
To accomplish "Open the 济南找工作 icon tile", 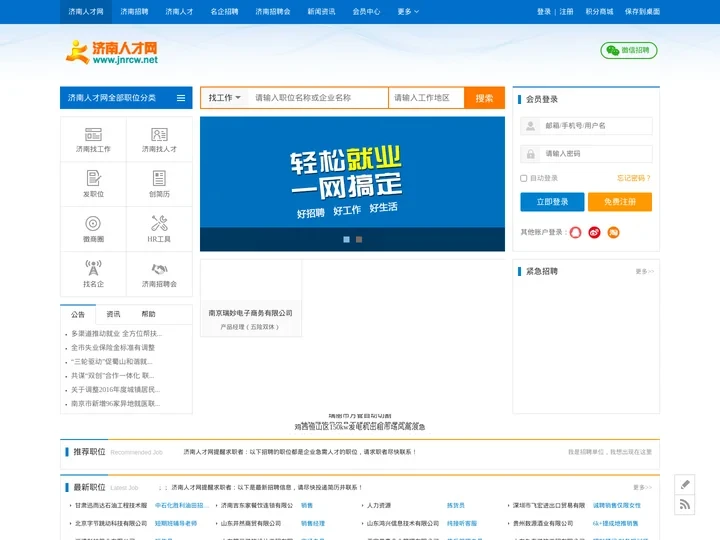I will pyautogui.click(x=93, y=139).
